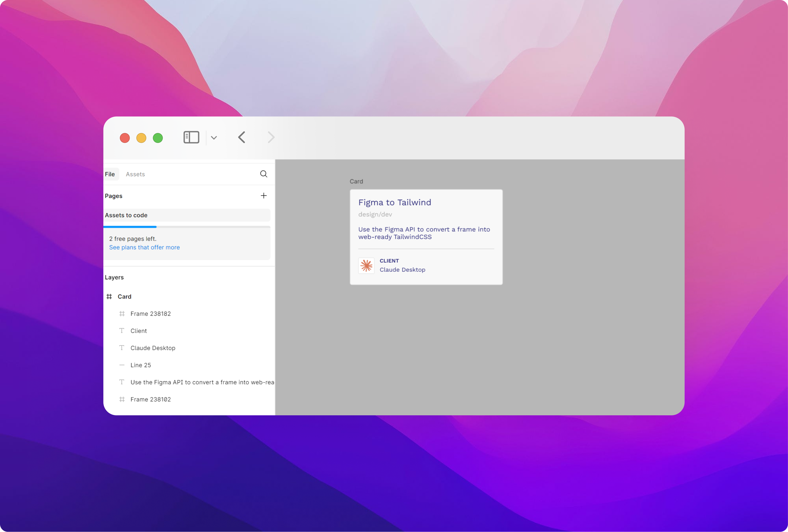This screenshot has width=788, height=532.
Task: Click line icon beside Line 25
Action: (x=122, y=365)
